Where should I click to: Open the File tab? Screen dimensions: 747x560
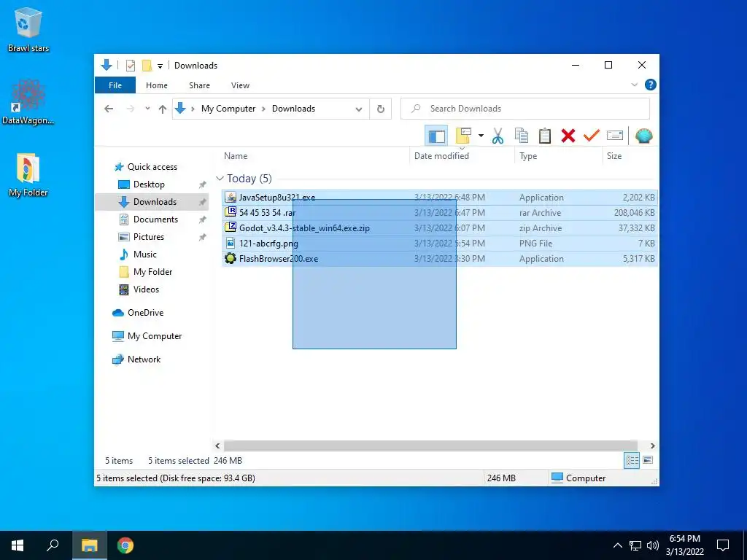115,85
